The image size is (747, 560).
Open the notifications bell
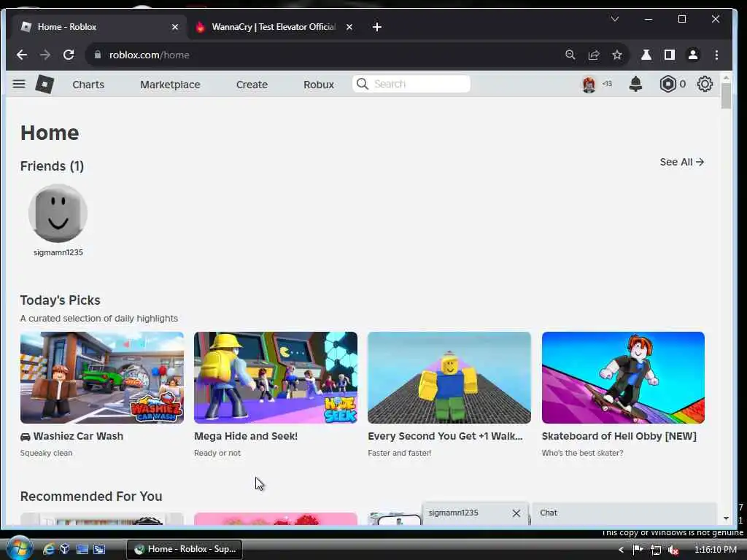point(635,85)
